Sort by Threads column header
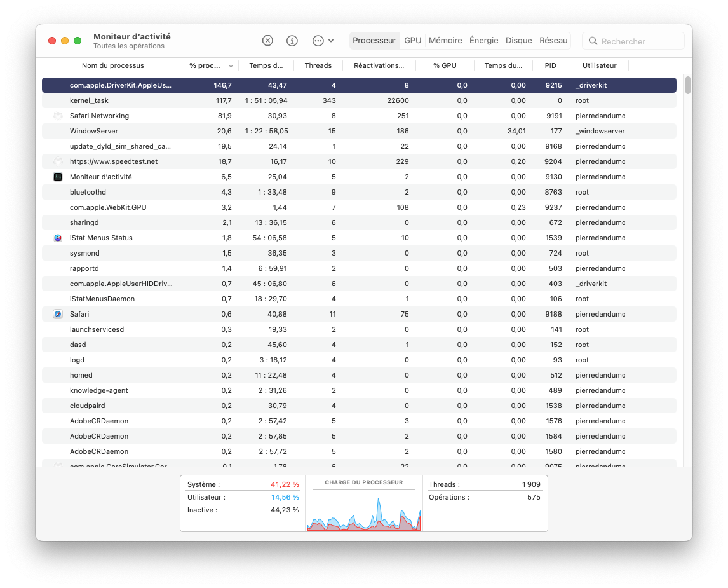 [318, 66]
